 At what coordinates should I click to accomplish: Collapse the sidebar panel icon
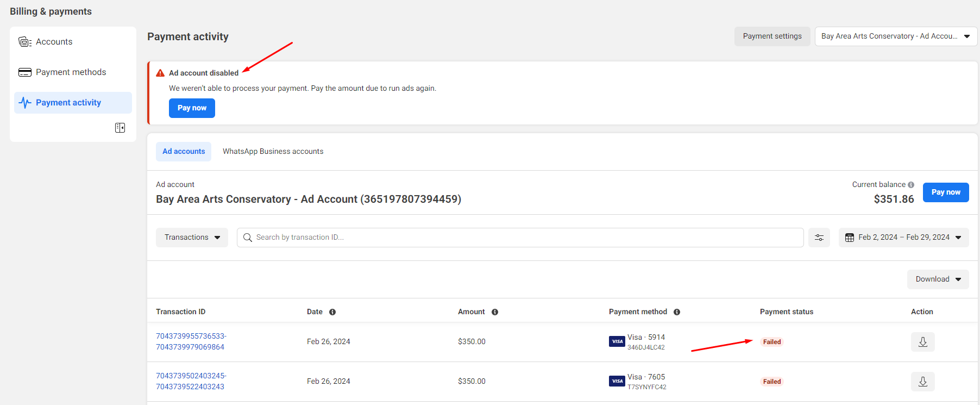point(120,128)
